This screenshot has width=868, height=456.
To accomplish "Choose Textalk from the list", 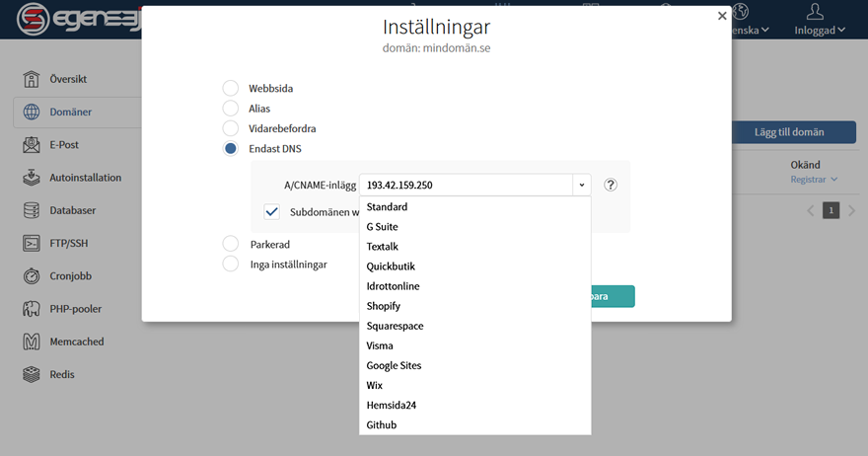I will point(475,247).
